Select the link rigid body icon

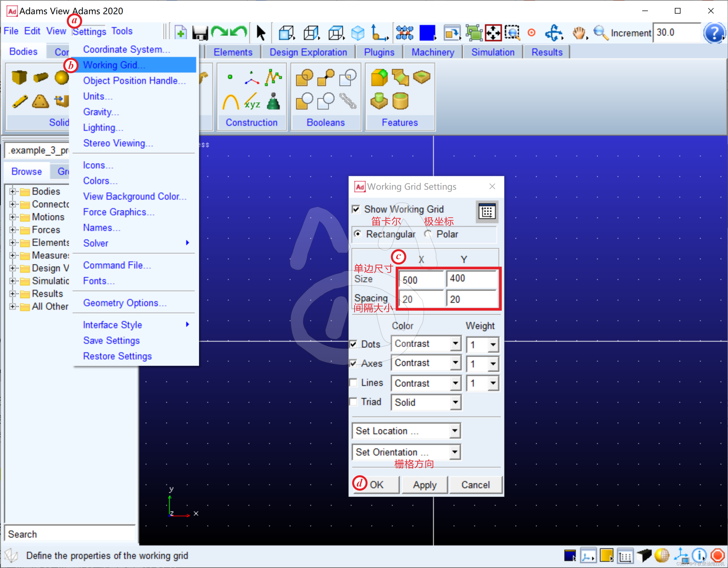[20, 101]
